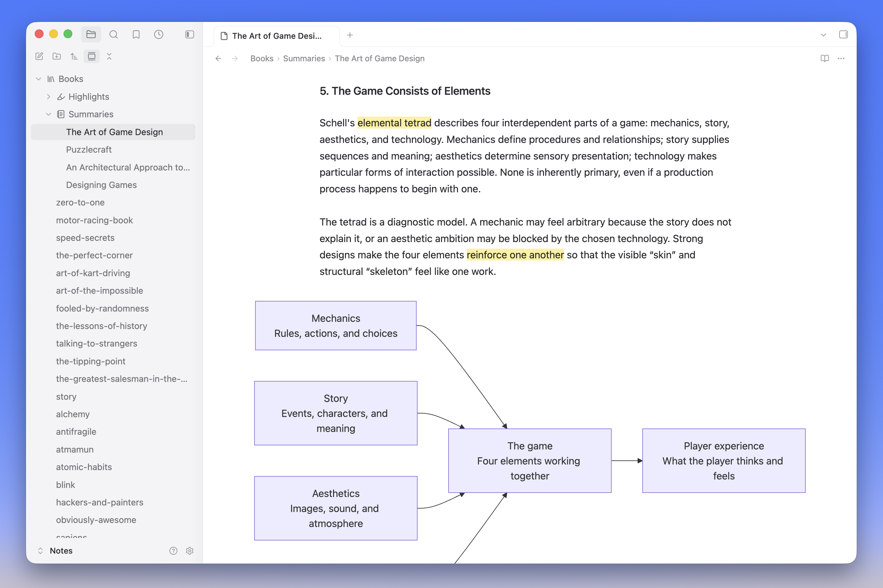Image resolution: width=883 pixels, height=588 pixels.
Task: Open the file explorer folder icon
Action: point(91,34)
